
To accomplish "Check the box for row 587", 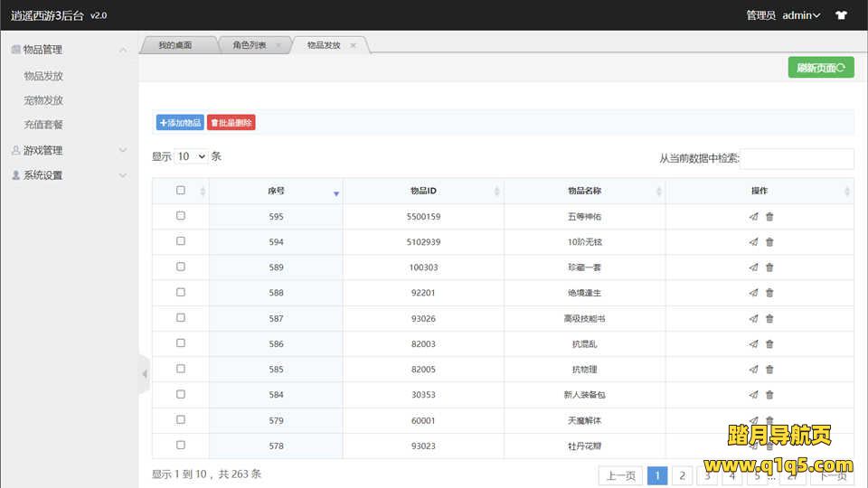I will [181, 317].
